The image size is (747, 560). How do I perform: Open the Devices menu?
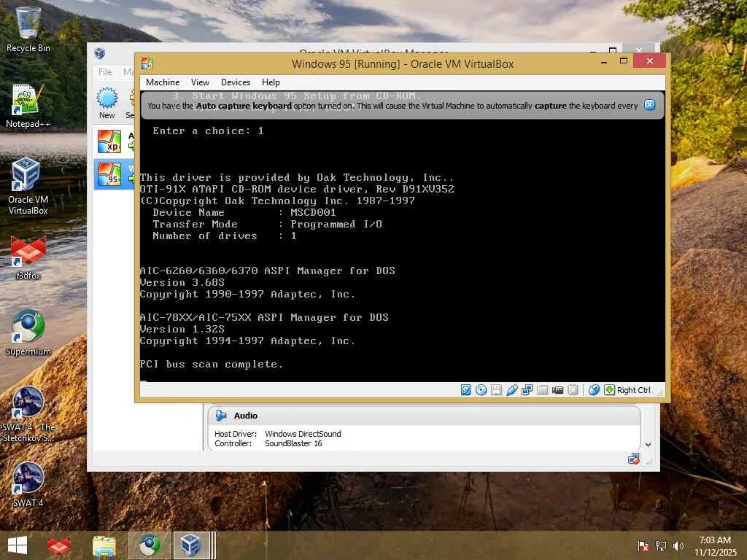pyautogui.click(x=236, y=82)
